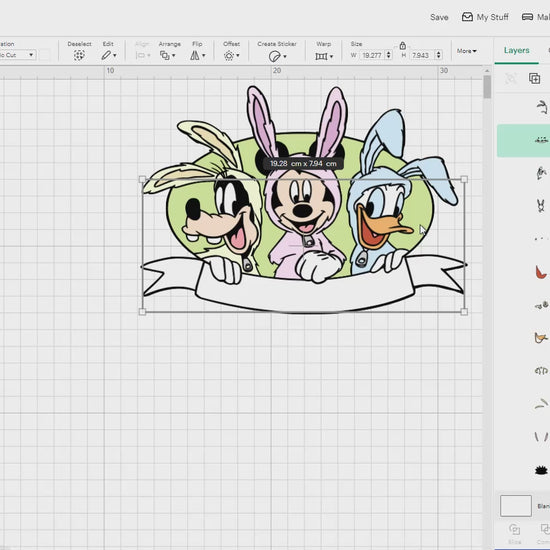Click the operation color swatch box
550x550 pixels.
(44, 55)
